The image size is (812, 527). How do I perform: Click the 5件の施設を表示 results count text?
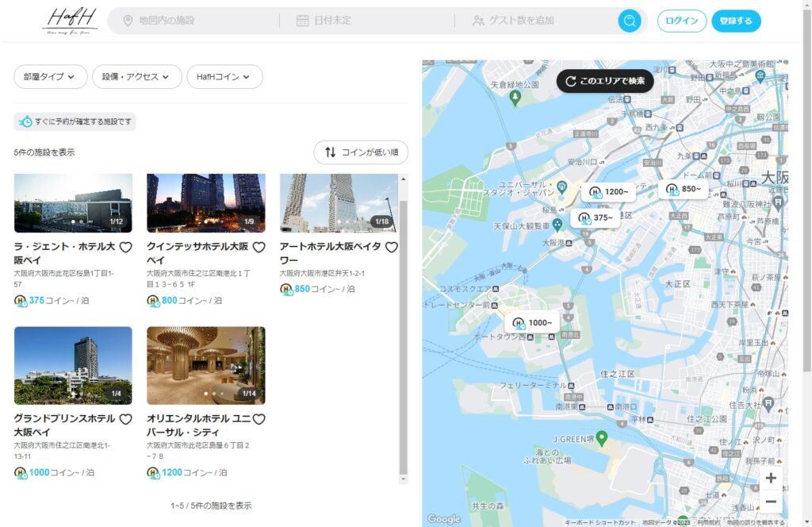click(44, 152)
